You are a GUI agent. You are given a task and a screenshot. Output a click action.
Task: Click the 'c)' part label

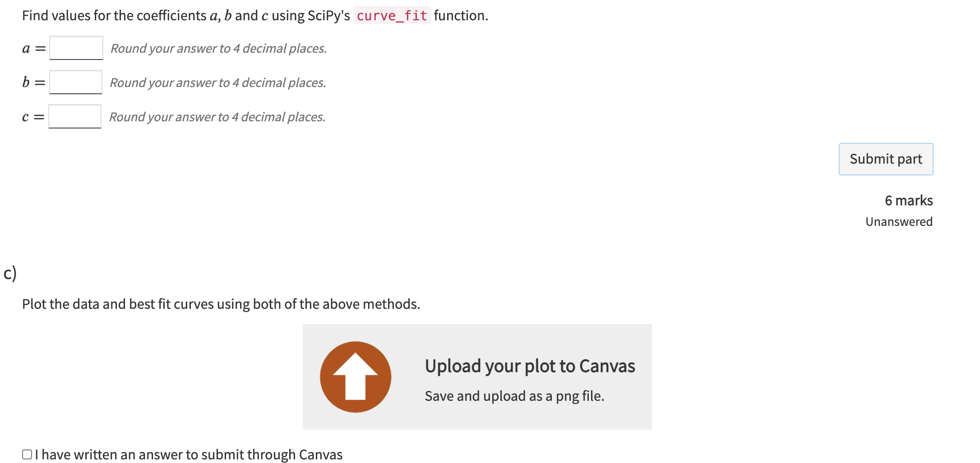point(10,273)
